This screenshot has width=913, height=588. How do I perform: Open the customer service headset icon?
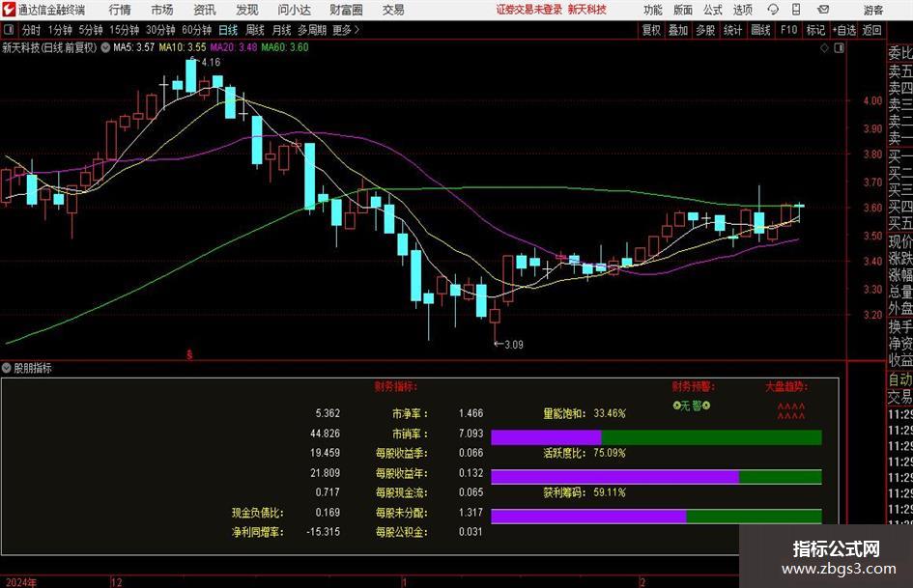(x=773, y=10)
